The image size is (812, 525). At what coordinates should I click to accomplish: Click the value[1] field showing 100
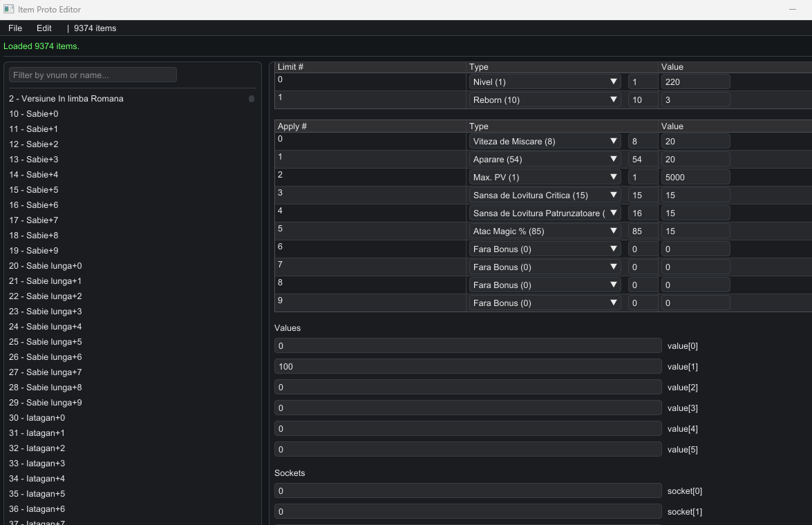click(468, 367)
